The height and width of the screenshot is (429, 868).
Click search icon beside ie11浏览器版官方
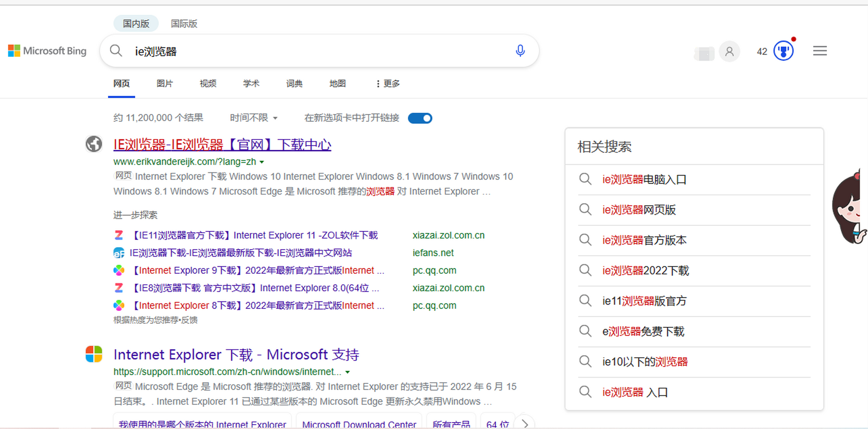pos(585,301)
